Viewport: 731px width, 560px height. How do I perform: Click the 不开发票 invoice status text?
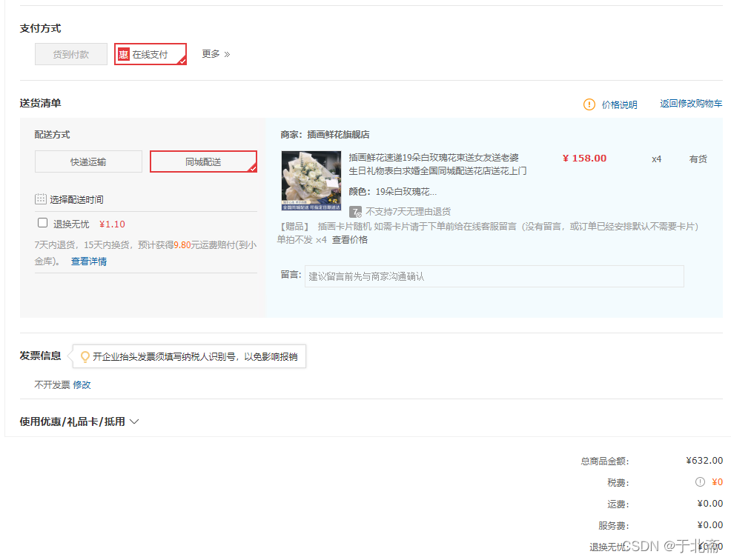(x=52, y=385)
